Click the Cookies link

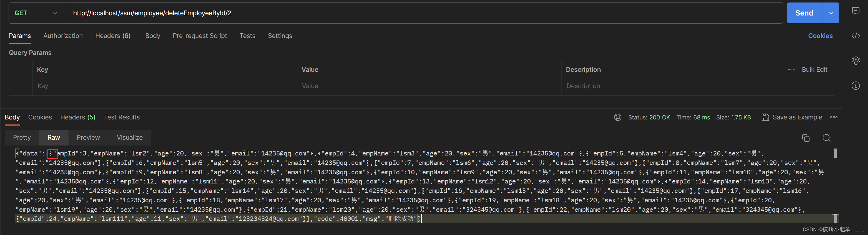(x=820, y=36)
